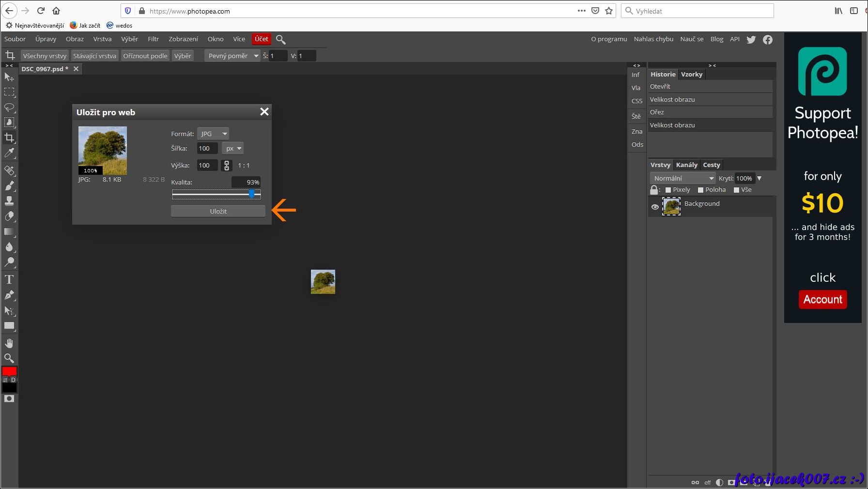Click the red Account button
Screen dimensions: 868x489
[822, 299]
